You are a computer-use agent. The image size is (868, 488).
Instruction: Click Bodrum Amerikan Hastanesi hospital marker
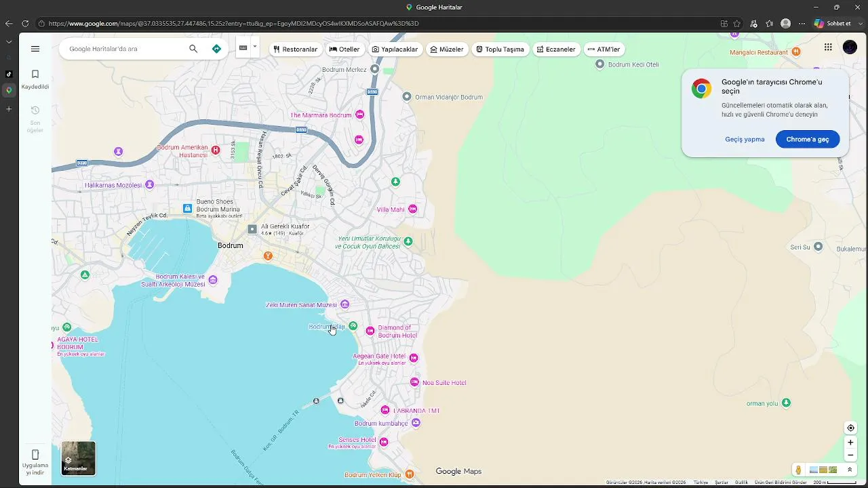pyautogui.click(x=216, y=150)
